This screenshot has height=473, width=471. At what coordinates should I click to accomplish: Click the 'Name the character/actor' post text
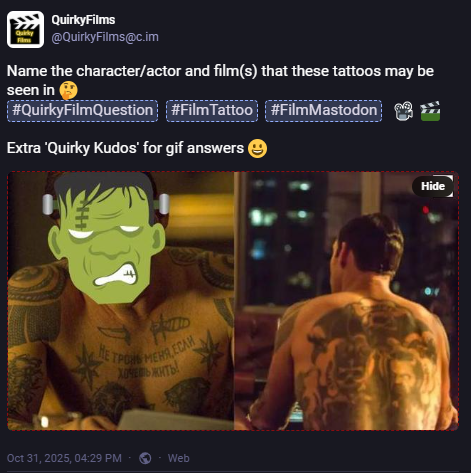[220, 80]
